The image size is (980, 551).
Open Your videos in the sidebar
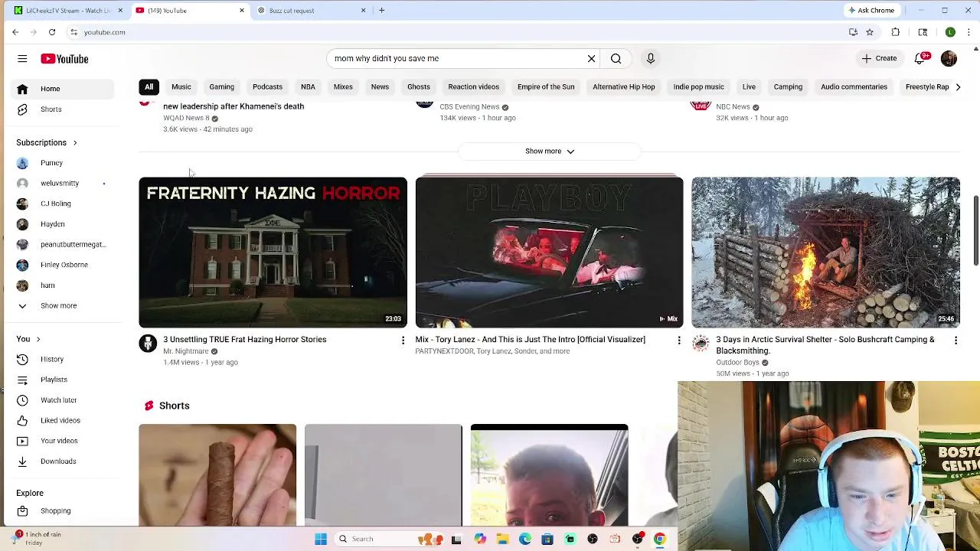pyautogui.click(x=60, y=441)
